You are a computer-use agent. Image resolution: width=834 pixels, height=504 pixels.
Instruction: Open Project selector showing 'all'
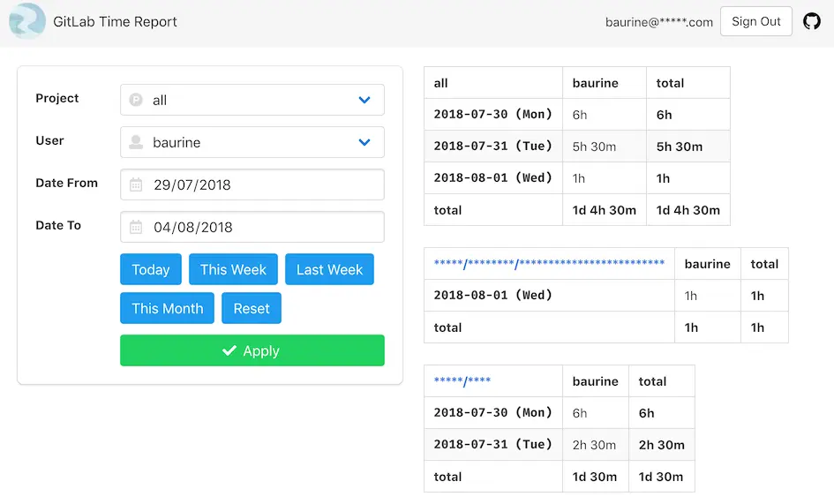252,100
